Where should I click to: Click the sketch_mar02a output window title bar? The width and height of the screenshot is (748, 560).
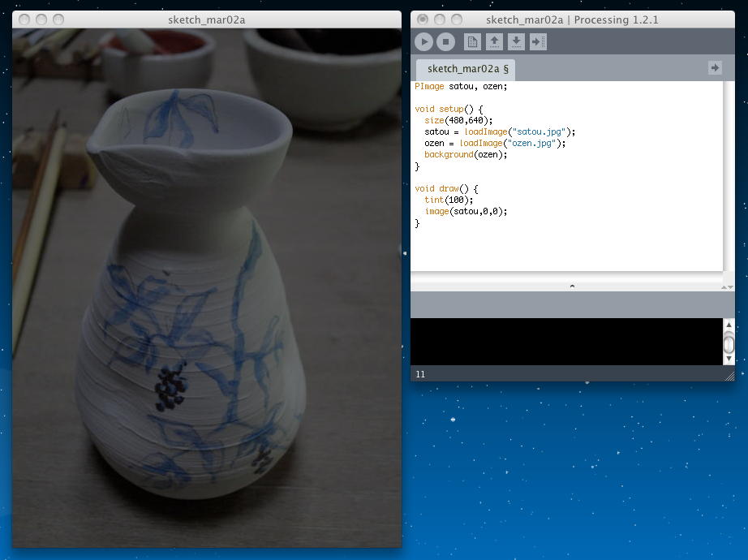click(207, 19)
